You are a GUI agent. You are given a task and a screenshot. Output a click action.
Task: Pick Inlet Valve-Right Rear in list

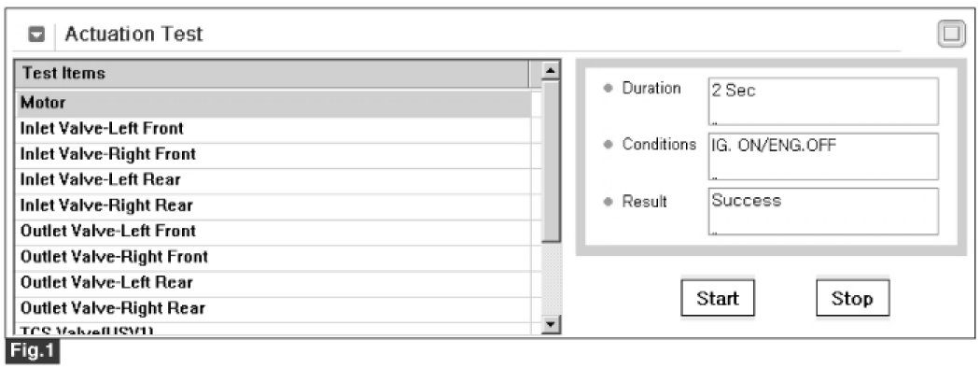tap(273, 206)
